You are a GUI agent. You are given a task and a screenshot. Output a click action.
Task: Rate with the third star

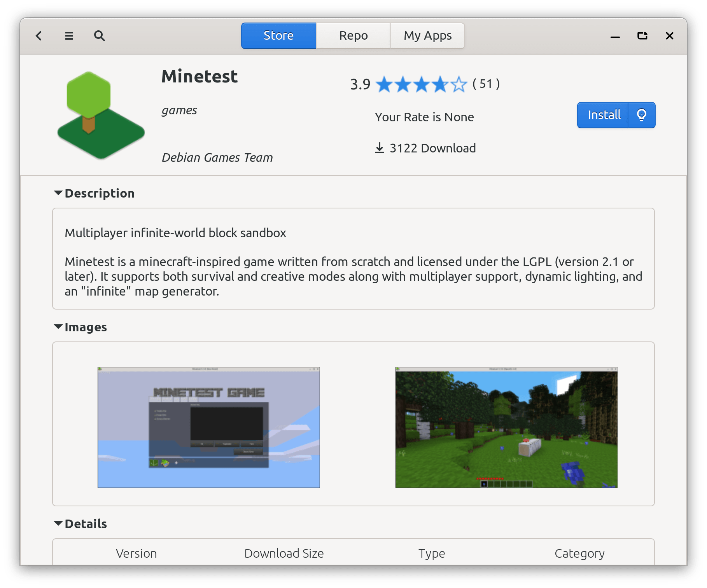[422, 84]
